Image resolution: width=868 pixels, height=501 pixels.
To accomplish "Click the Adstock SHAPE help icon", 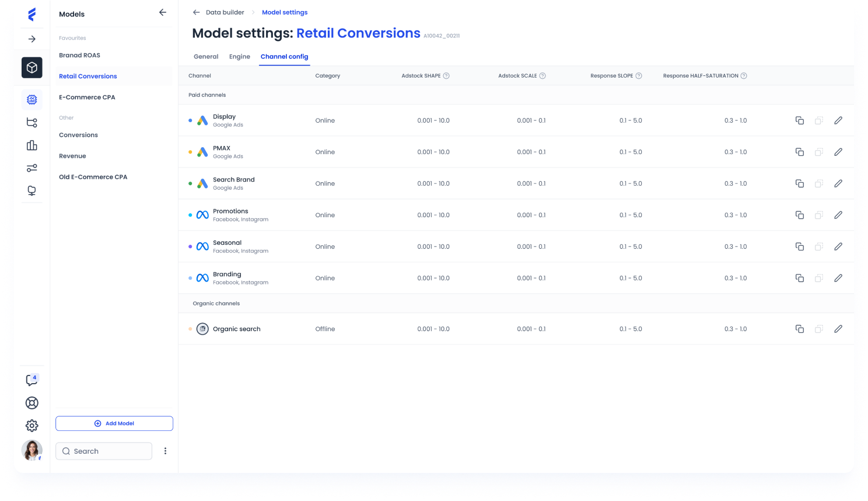I will click(446, 76).
